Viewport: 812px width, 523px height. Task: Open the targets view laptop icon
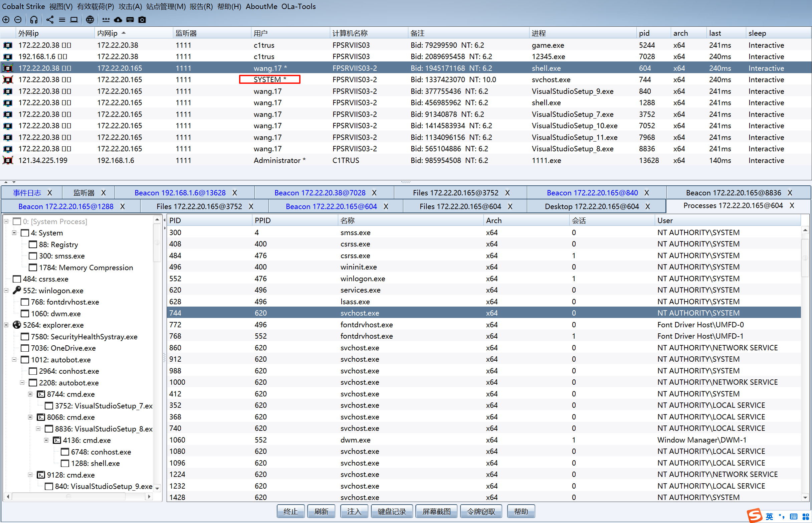[x=74, y=19]
